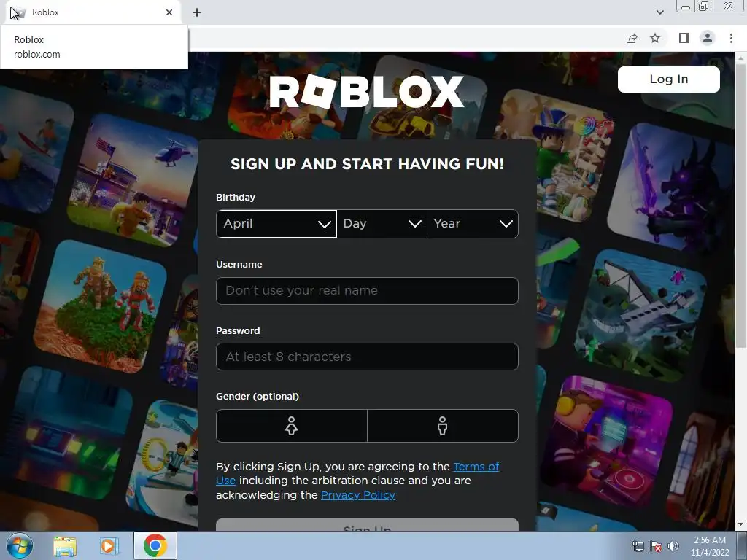Open the Day dropdown
This screenshot has width=747, height=560.
pyautogui.click(x=382, y=223)
